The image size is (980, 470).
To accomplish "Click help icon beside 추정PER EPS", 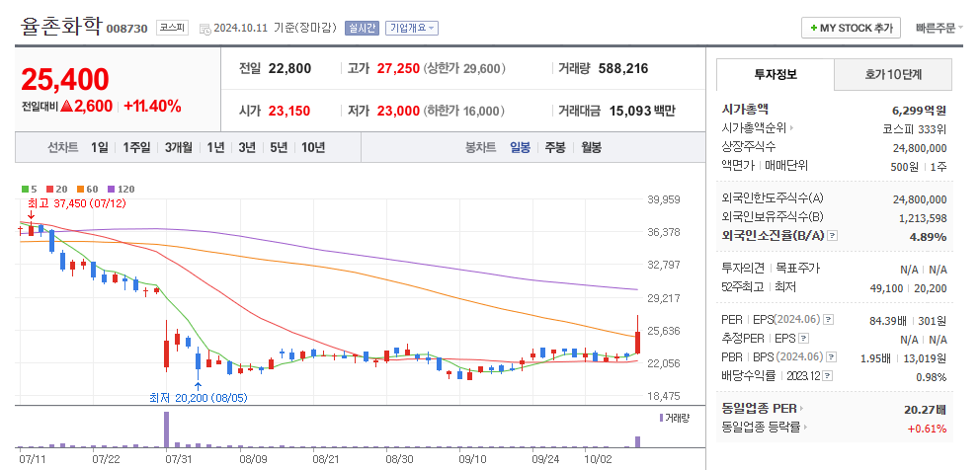I will [804, 339].
